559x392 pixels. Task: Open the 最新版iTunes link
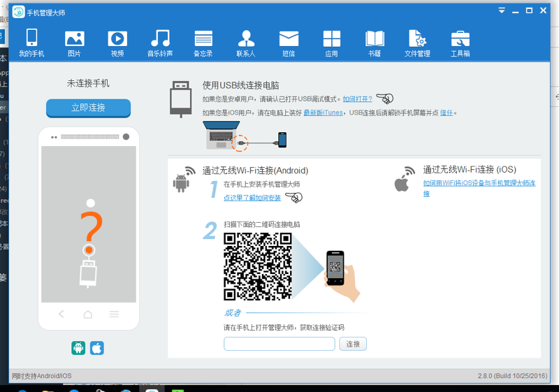click(x=323, y=112)
